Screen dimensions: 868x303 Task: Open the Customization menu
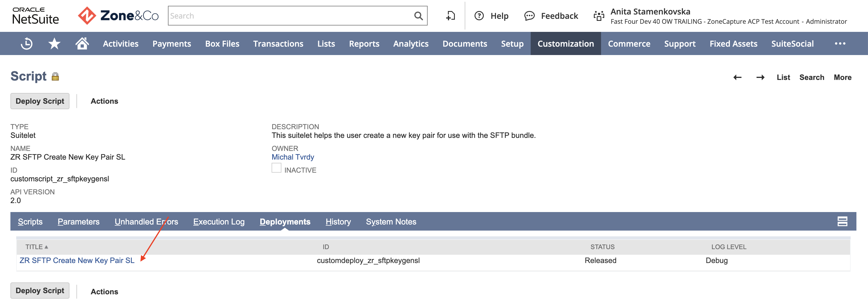[x=565, y=43]
